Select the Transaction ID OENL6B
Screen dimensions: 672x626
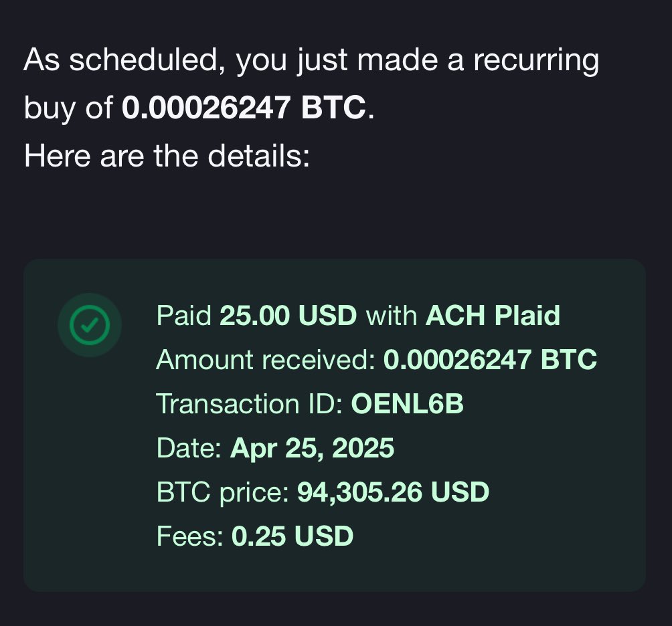407,404
